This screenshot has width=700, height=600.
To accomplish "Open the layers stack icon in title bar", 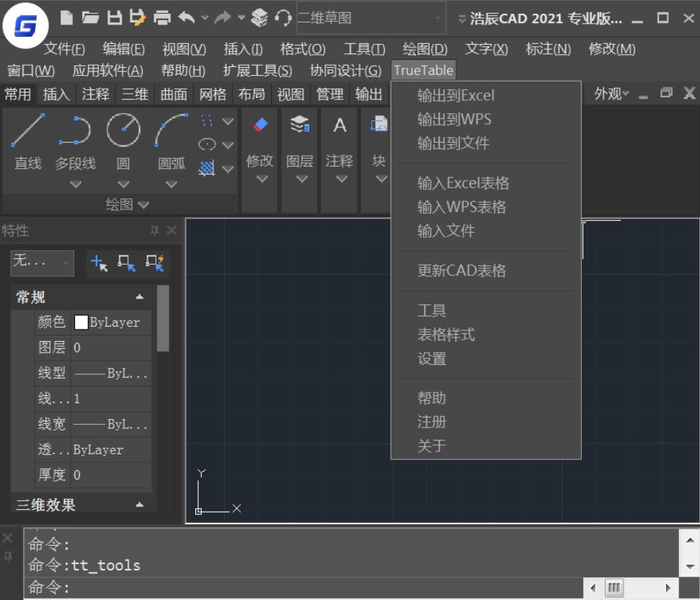I will pyautogui.click(x=260, y=18).
